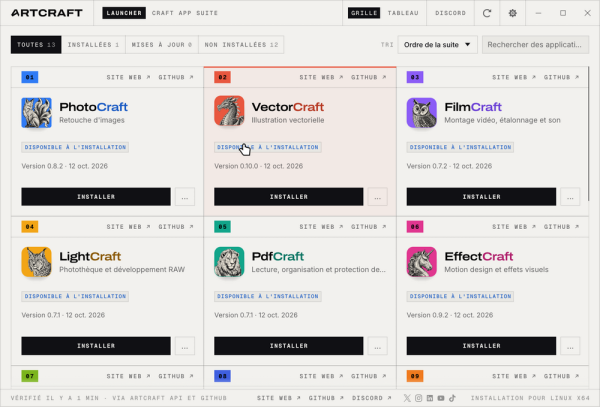This screenshot has width=600, height=407.
Task: Open the LinkedIn footer icon
Action: click(x=430, y=398)
